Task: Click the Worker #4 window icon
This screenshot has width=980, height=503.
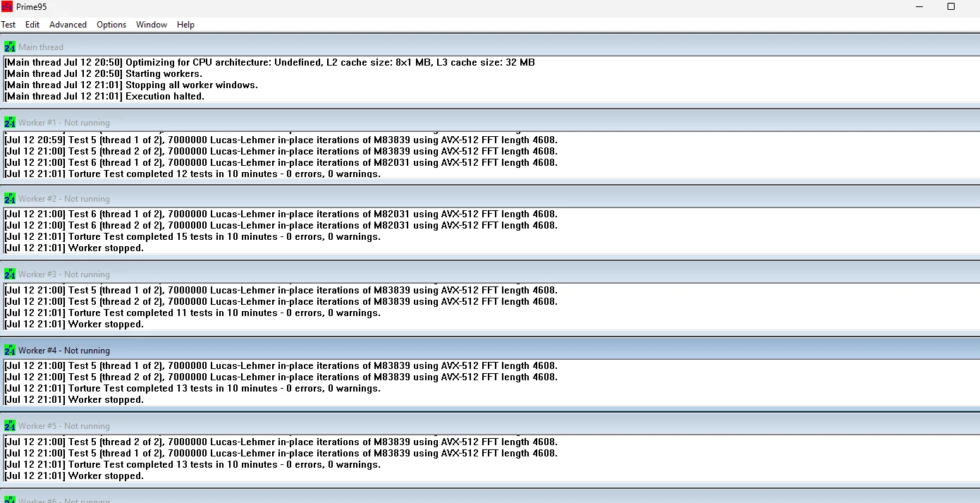Action: pos(10,350)
